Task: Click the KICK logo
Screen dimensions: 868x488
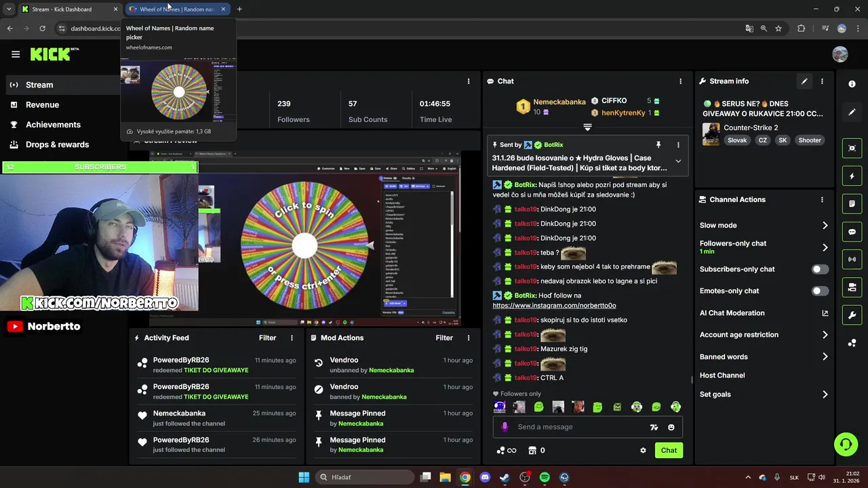Action: [54, 54]
